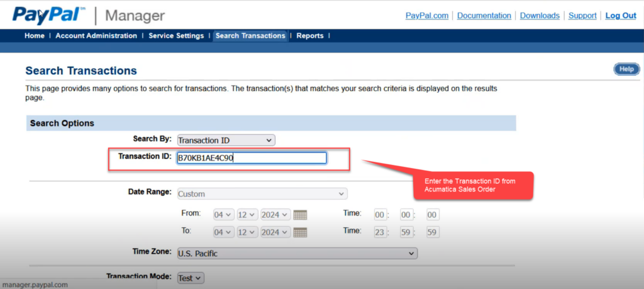
Task: Click the To time hours field showing 23
Action: point(380,232)
